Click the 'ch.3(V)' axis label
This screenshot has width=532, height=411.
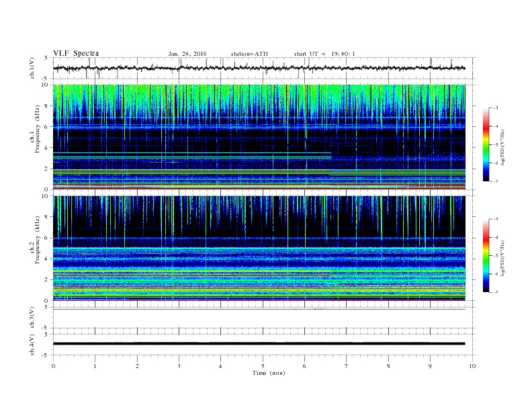(x=32, y=318)
